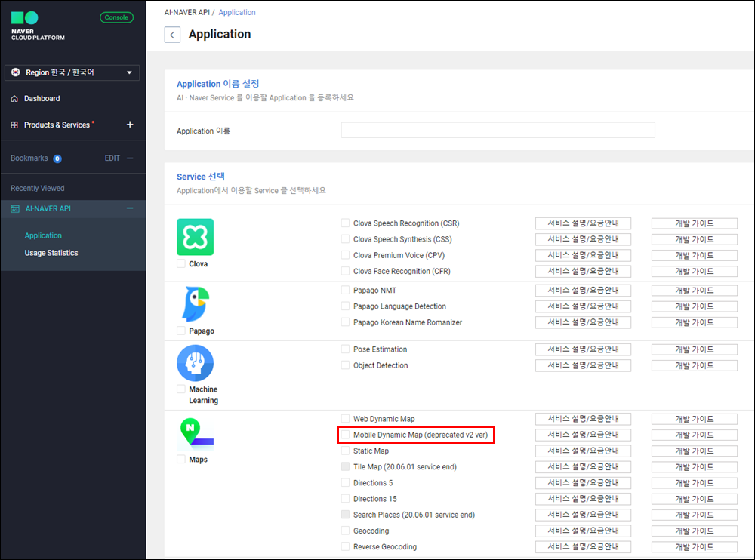Viewport: 755px width, 560px height.
Task: Open 서비스 설명/요금안내 for Clova Speech Recognition
Action: (x=583, y=223)
